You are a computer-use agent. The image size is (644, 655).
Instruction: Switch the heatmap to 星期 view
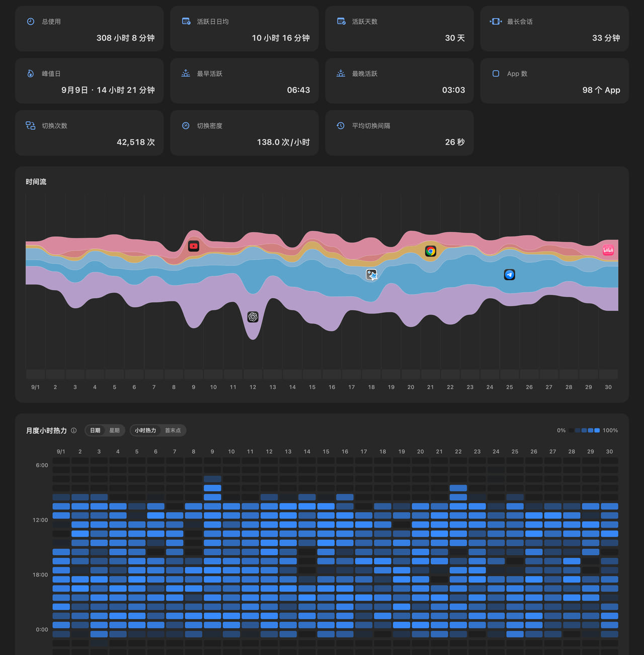click(115, 430)
